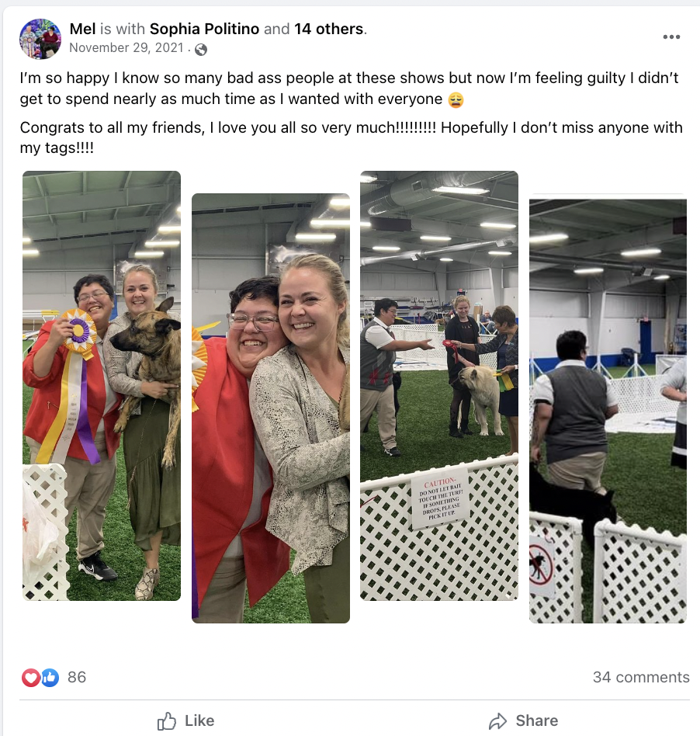
Task: Click the heart reaction icon
Action: pos(30,677)
